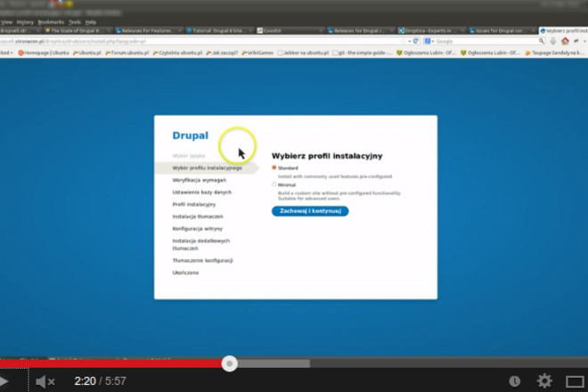The width and height of the screenshot is (588, 392).
Task: Switch to theater mode rectangle icon
Action: pos(575,381)
